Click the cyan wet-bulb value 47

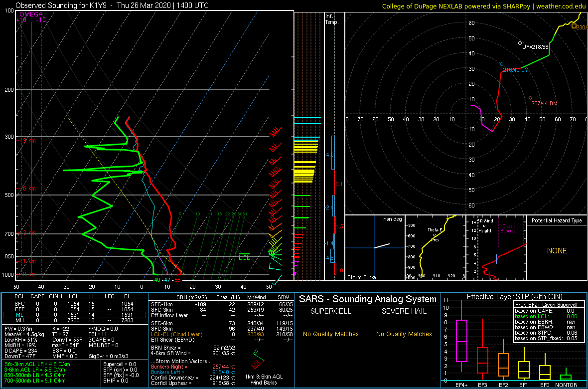coord(167,280)
